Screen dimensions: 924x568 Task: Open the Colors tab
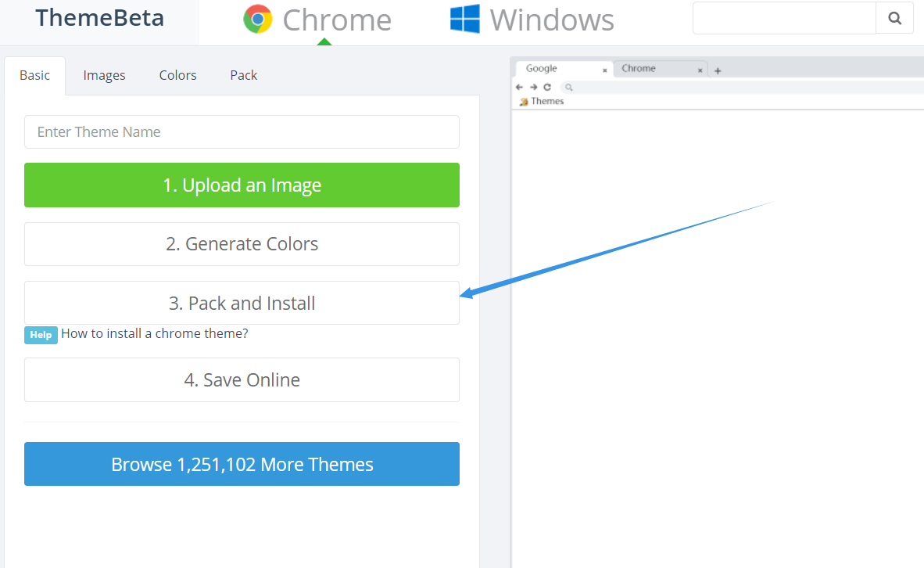(x=177, y=75)
